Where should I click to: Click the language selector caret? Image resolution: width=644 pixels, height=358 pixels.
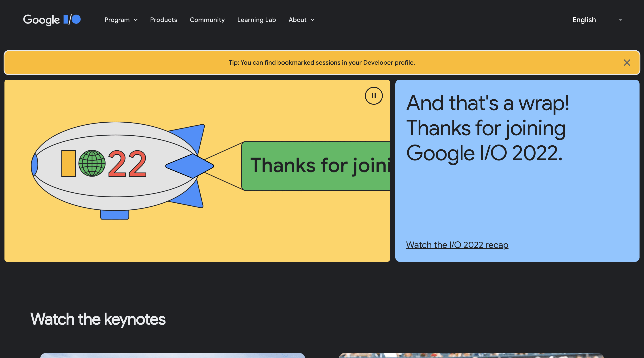(x=620, y=20)
